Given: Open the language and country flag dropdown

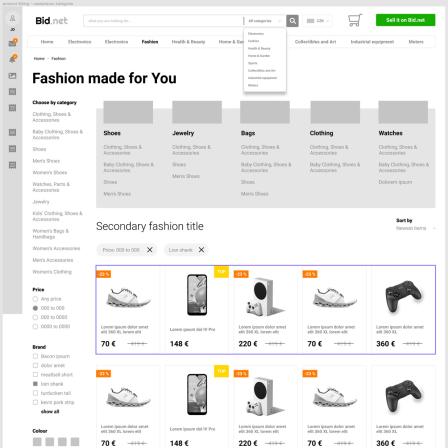Looking at the screenshot, I should pos(318,21).
